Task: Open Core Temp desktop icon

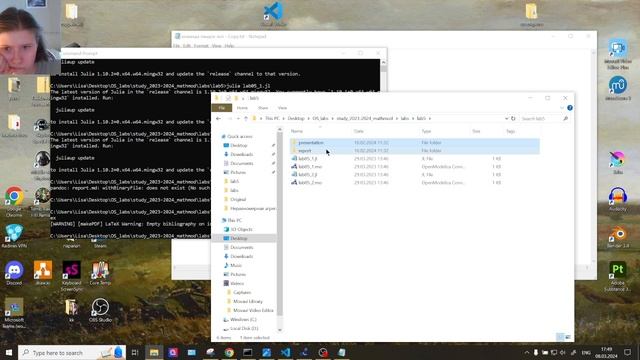Action: (100, 273)
